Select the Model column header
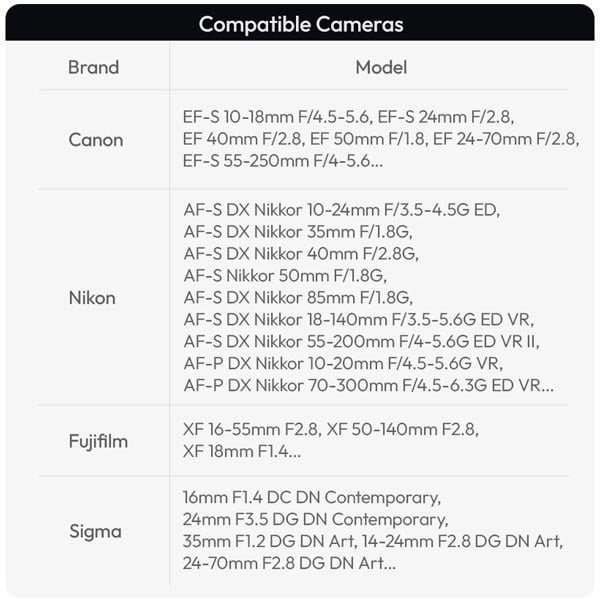 tap(381, 68)
